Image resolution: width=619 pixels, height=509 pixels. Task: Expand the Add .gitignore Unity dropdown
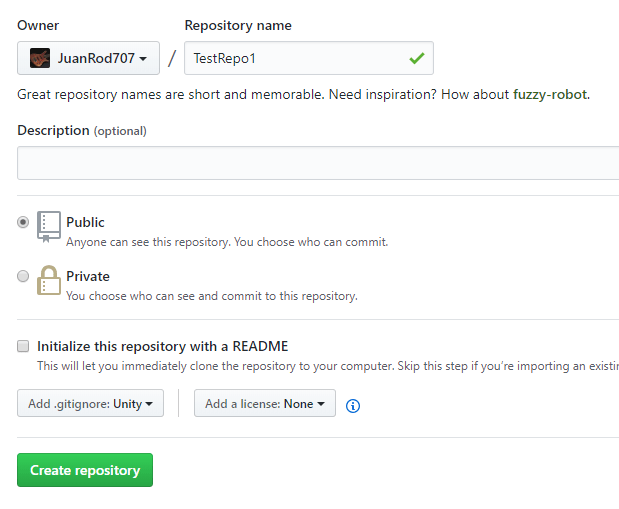[x=90, y=404]
